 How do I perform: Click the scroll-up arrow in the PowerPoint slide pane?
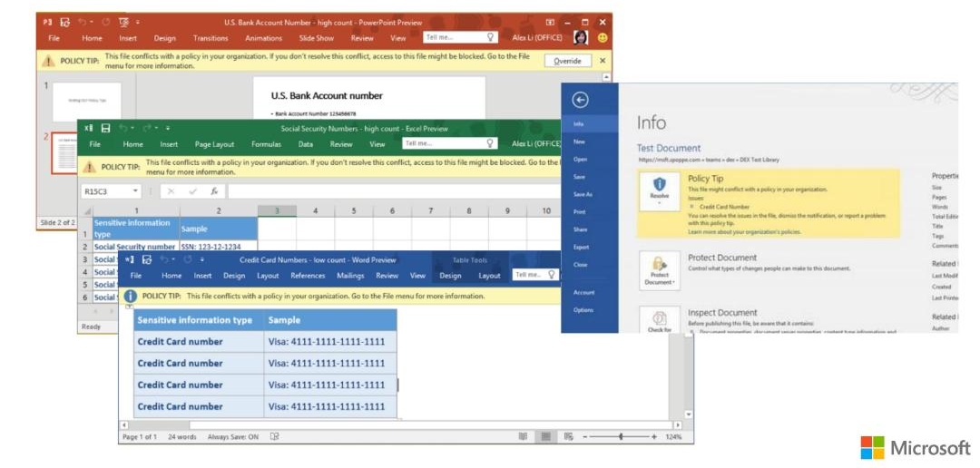click(x=605, y=77)
